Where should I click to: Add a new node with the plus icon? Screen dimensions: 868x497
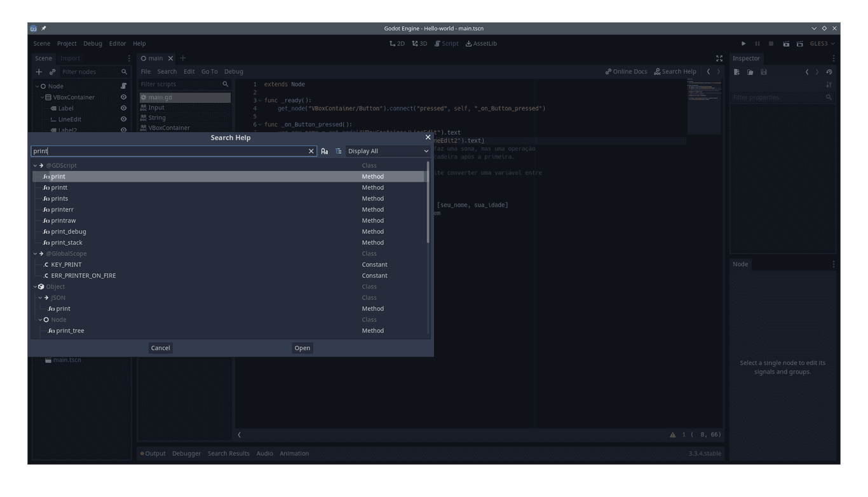click(x=39, y=71)
